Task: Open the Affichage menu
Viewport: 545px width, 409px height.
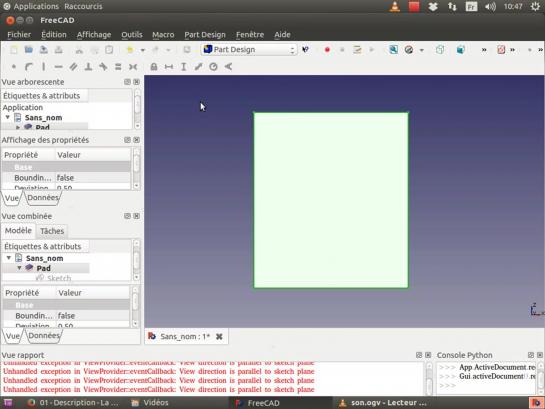Action: point(94,35)
